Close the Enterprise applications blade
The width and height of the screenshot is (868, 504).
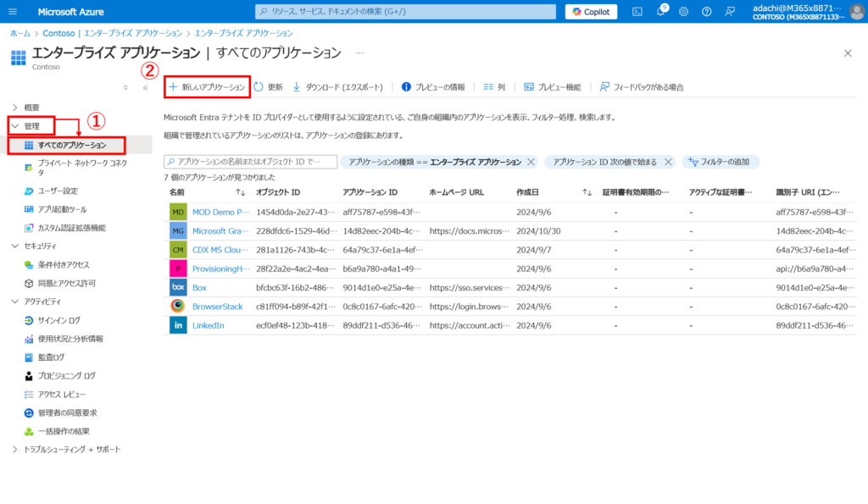(848, 53)
